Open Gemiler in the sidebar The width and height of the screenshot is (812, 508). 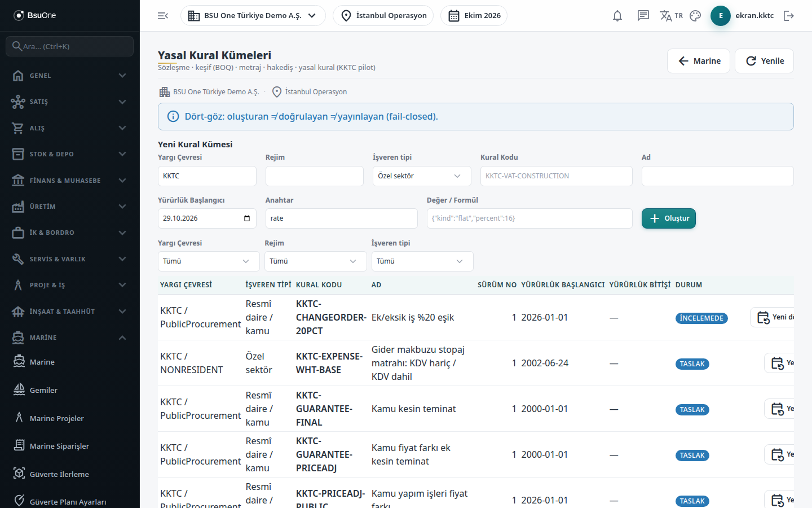pos(70,390)
